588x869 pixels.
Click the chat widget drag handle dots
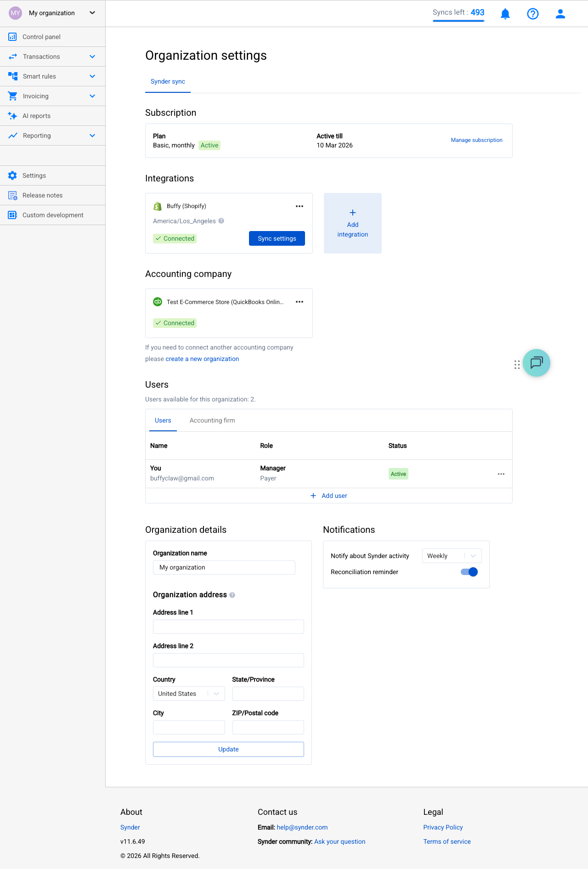point(517,365)
